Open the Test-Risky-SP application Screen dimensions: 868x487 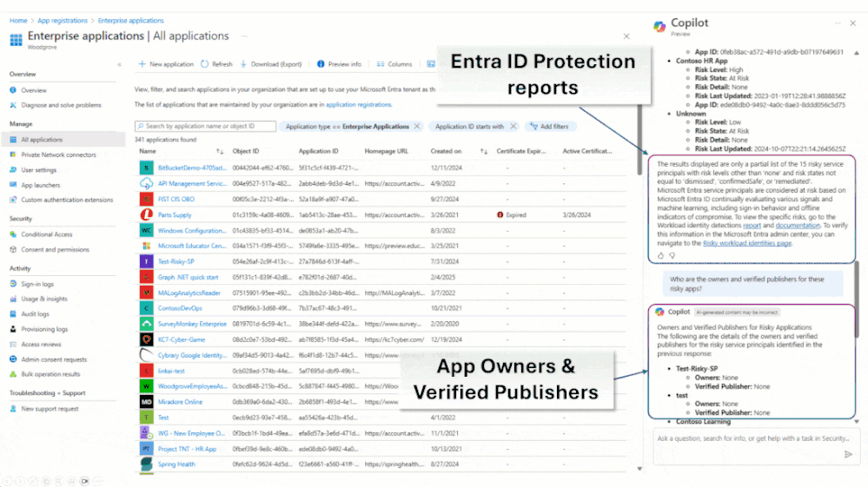[176, 261]
